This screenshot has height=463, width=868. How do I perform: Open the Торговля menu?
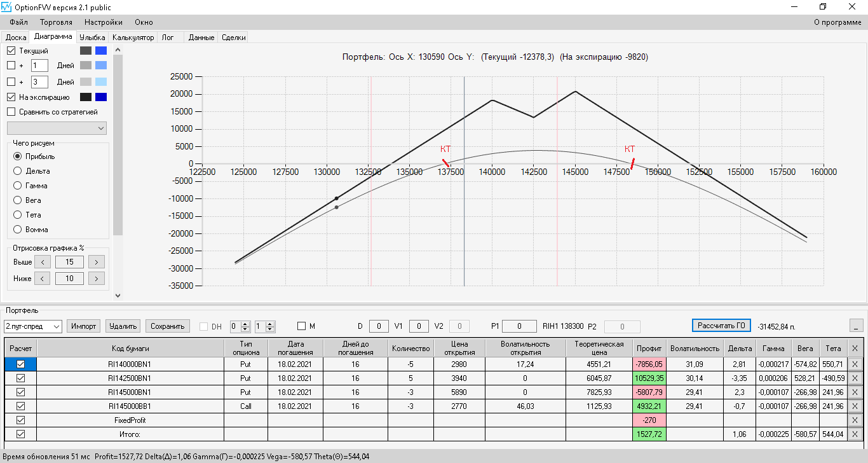click(56, 22)
